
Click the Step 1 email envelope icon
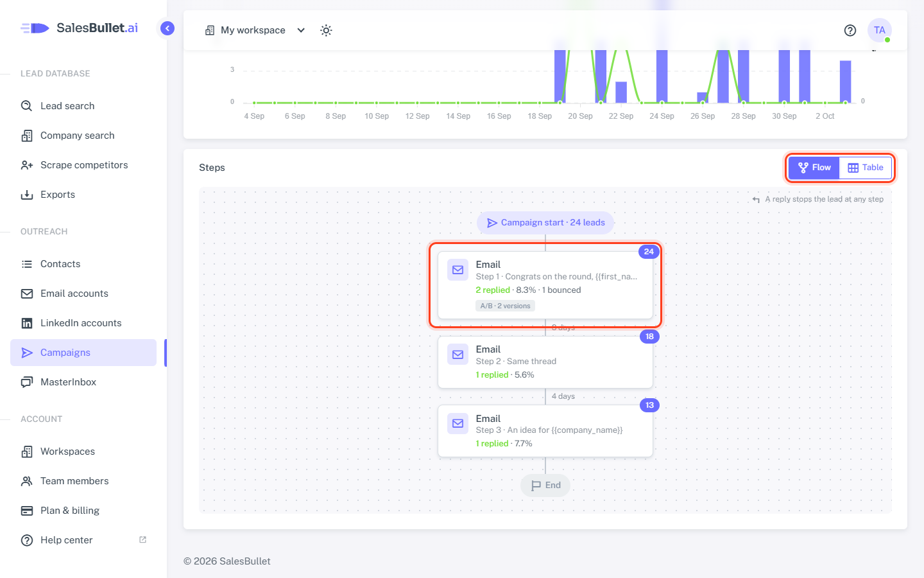pos(458,270)
